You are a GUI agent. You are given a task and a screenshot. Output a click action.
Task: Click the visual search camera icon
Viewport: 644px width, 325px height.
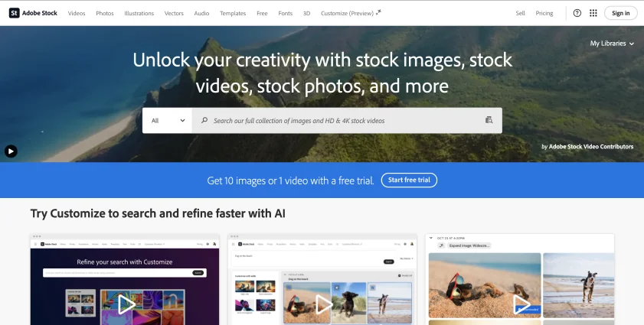tap(489, 120)
